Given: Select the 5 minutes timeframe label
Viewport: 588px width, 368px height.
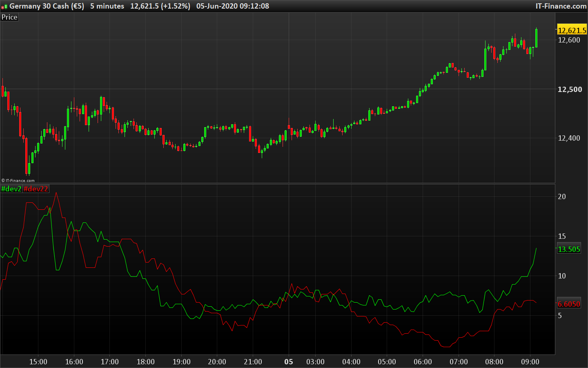Looking at the screenshot, I should (x=107, y=6).
